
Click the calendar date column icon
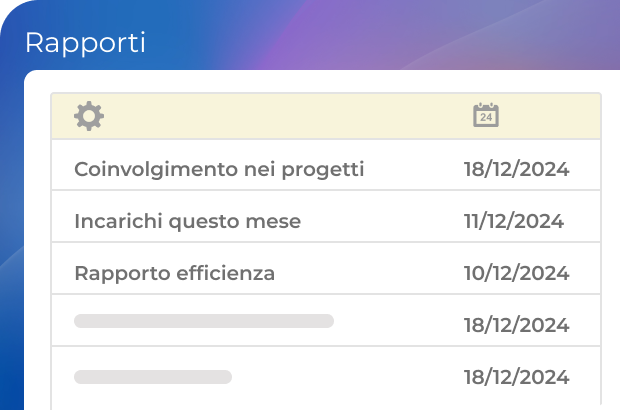pos(486,116)
